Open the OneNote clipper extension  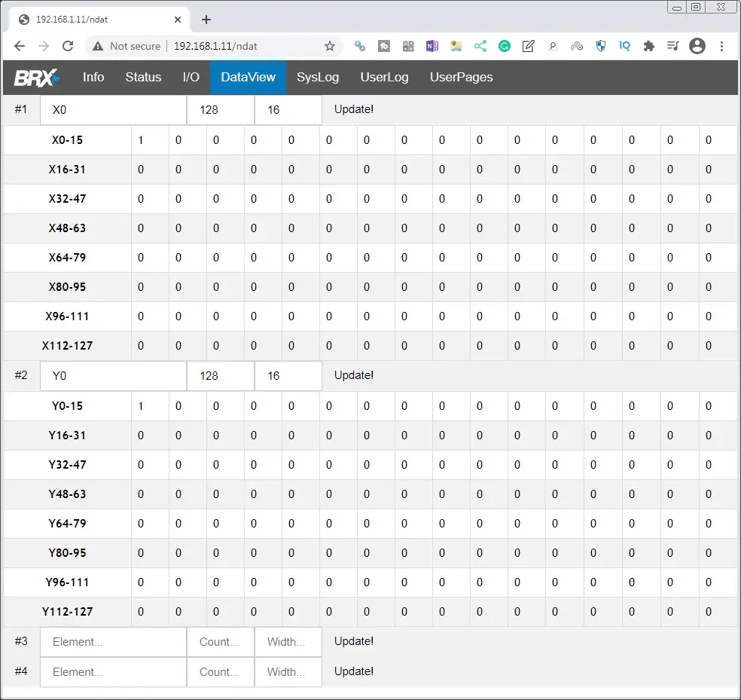click(432, 46)
